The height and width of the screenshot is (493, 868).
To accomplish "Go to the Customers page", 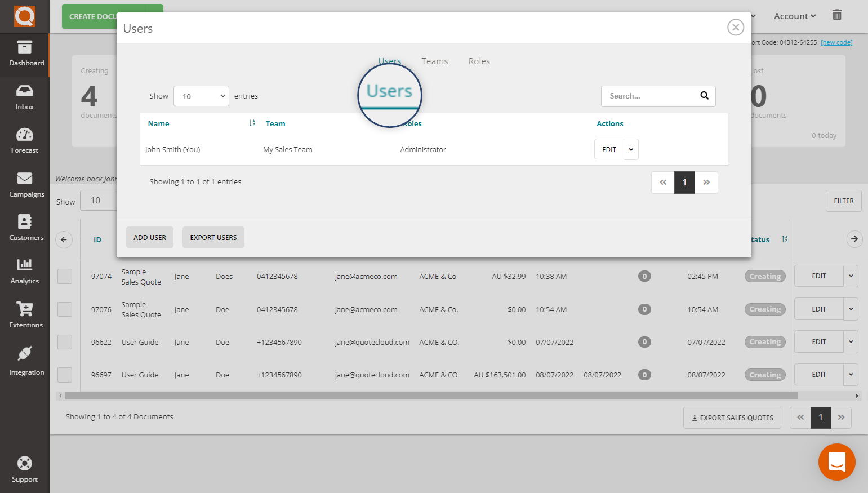I will pyautogui.click(x=24, y=228).
